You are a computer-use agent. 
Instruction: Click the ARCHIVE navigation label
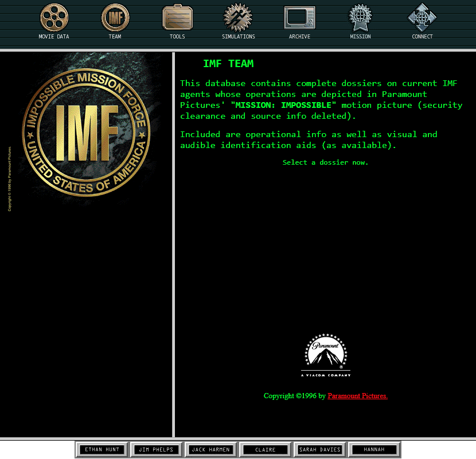coord(299,37)
